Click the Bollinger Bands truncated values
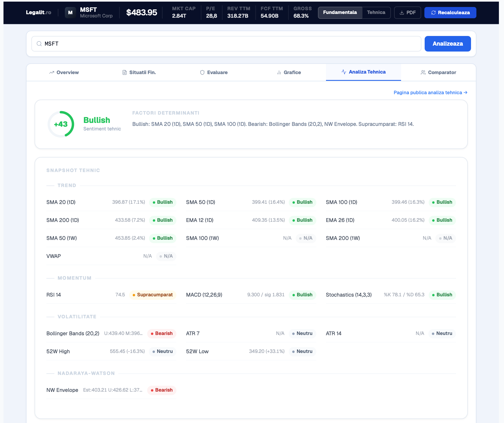Image resolution: width=504 pixels, height=423 pixels. point(123,333)
